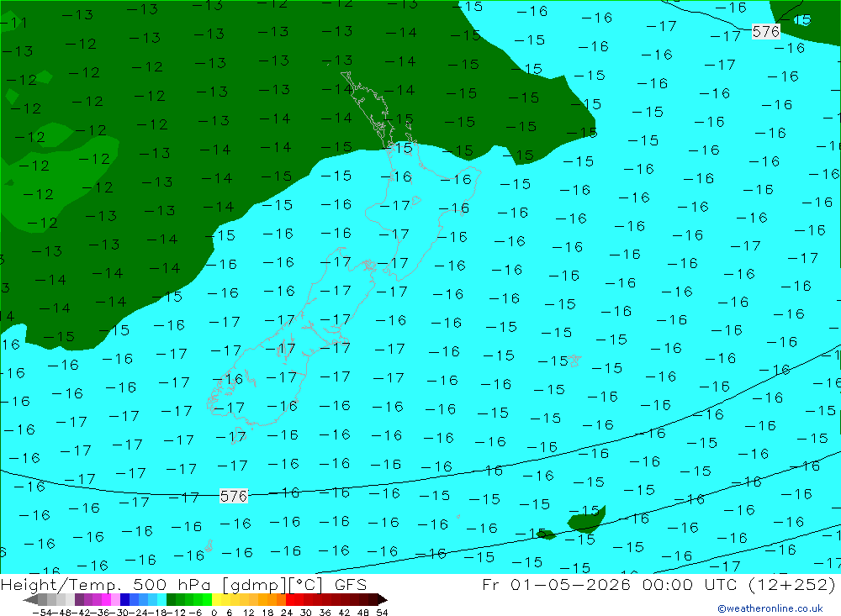The height and width of the screenshot is (616, 841).
Task: Select the forecast date Fr 01-05-2026 text
Action: coord(557,584)
